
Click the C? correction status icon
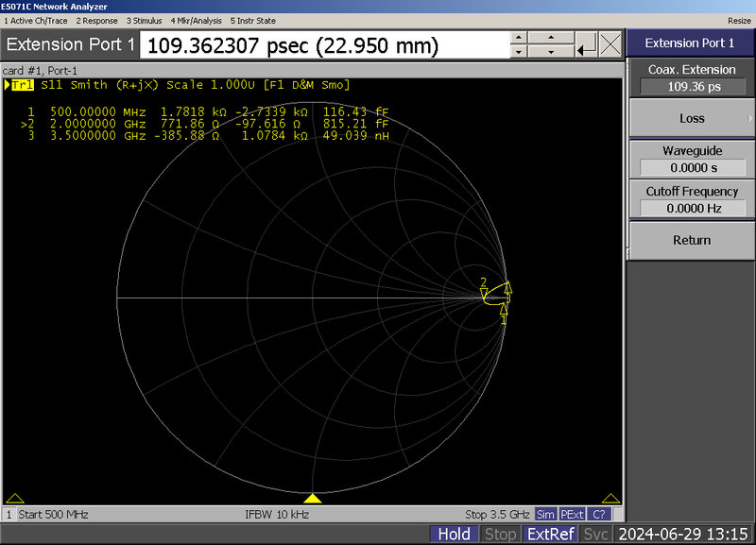[x=597, y=514]
